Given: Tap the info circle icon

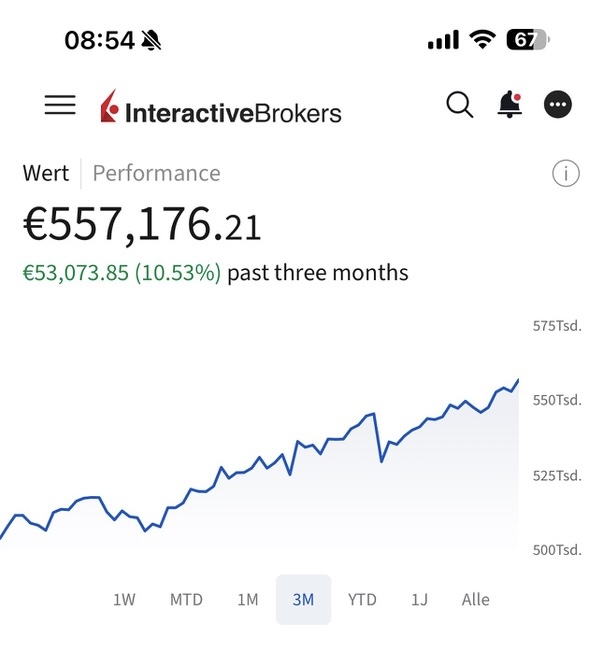Looking at the screenshot, I should (565, 173).
